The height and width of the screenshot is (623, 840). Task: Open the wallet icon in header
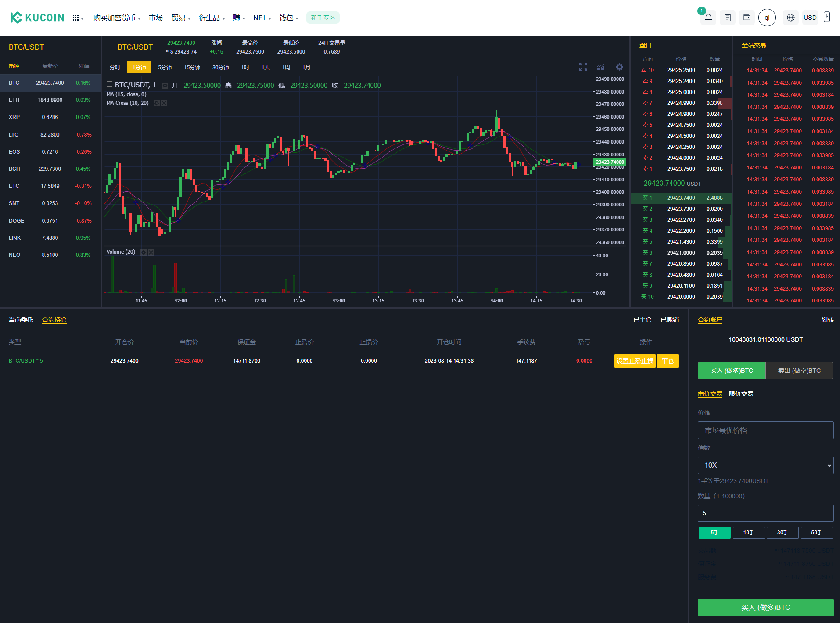pos(747,18)
